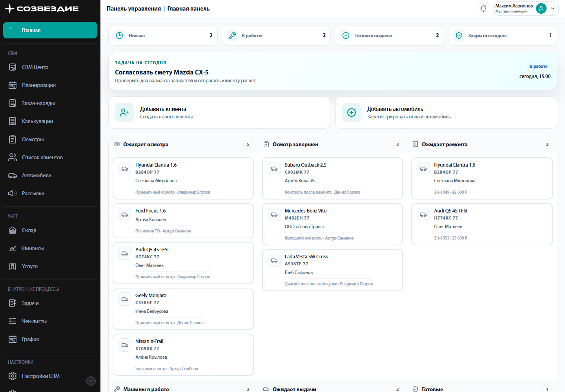Click the Новые counter card

point(163,35)
